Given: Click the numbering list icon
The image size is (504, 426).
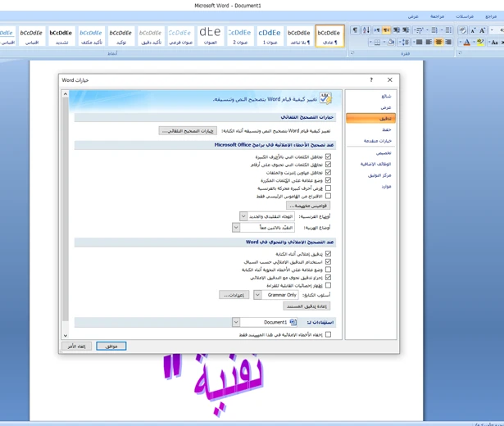Looking at the screenshot, I should [434, 30].
